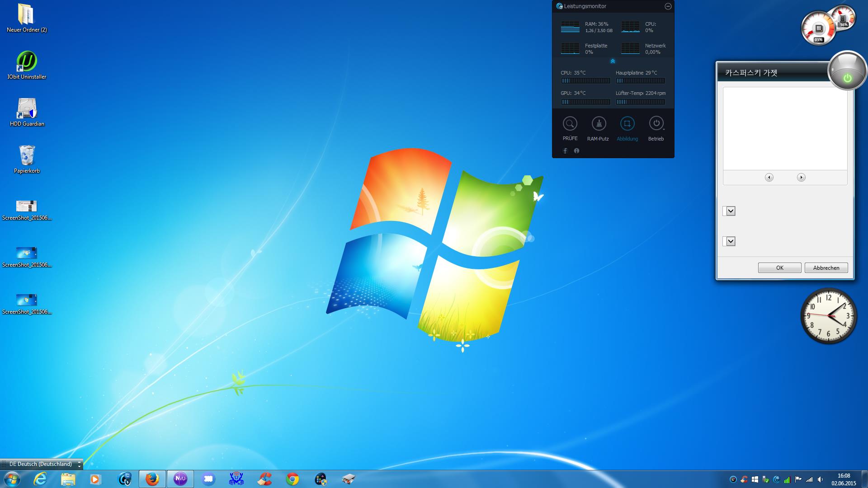
Task: Click the safely remove hardware tray icon
Action: 766,479
